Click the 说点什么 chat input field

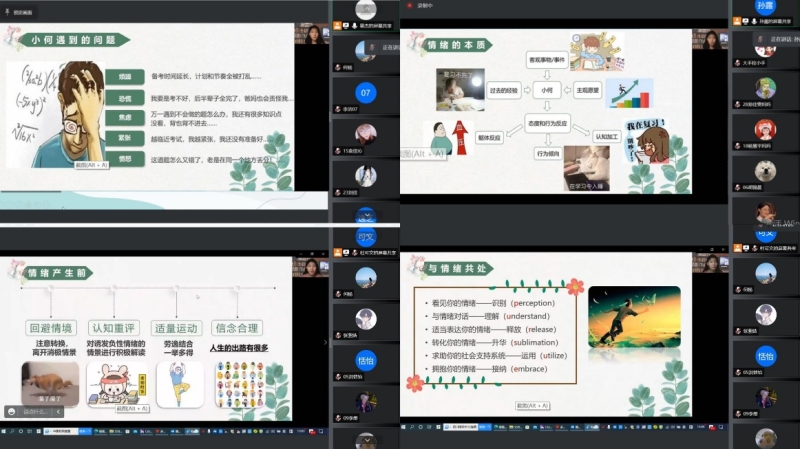[x=35, y=411]
